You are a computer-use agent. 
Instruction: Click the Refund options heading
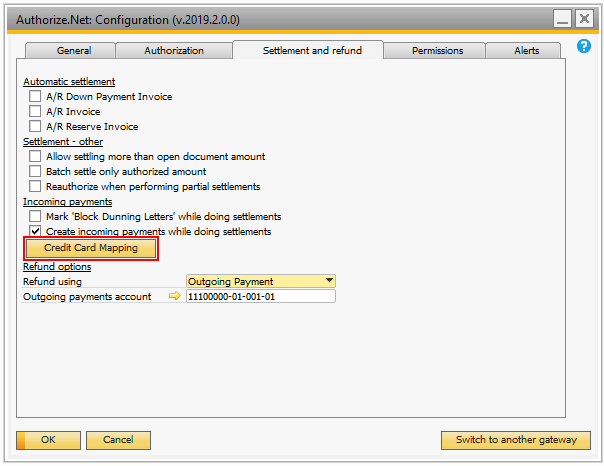(x=57, y=267)
